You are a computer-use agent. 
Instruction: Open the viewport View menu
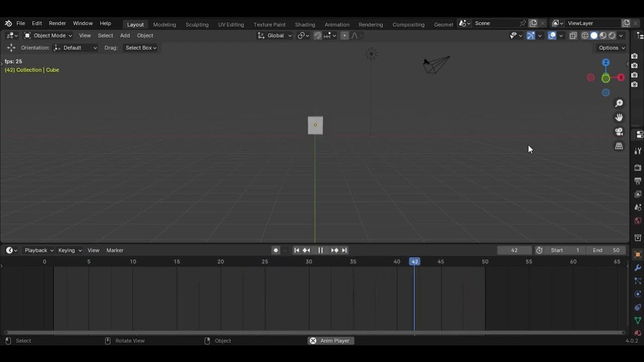[x=85, y=36]
